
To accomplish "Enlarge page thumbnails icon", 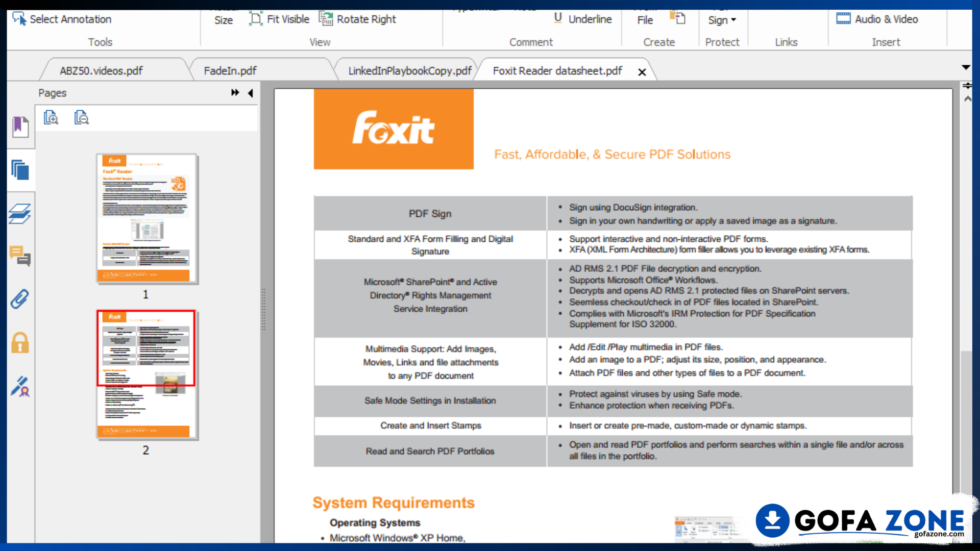I will [x=51, y=118].
